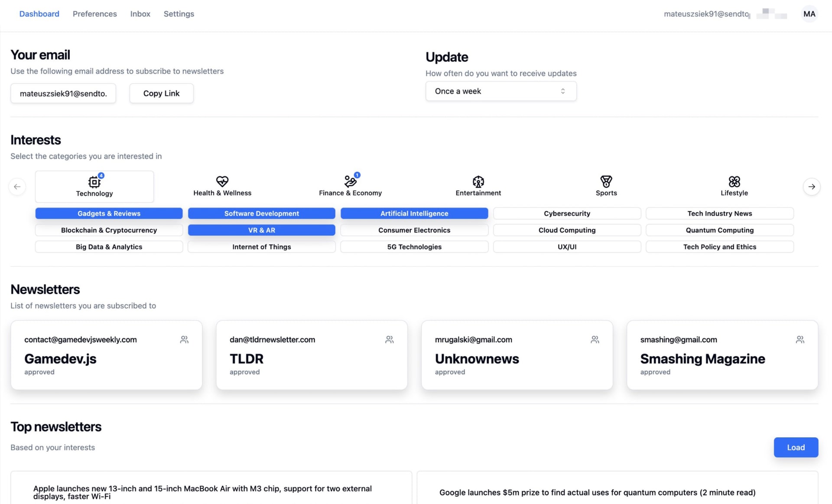Open the MA user avatar

coord(809,14)
